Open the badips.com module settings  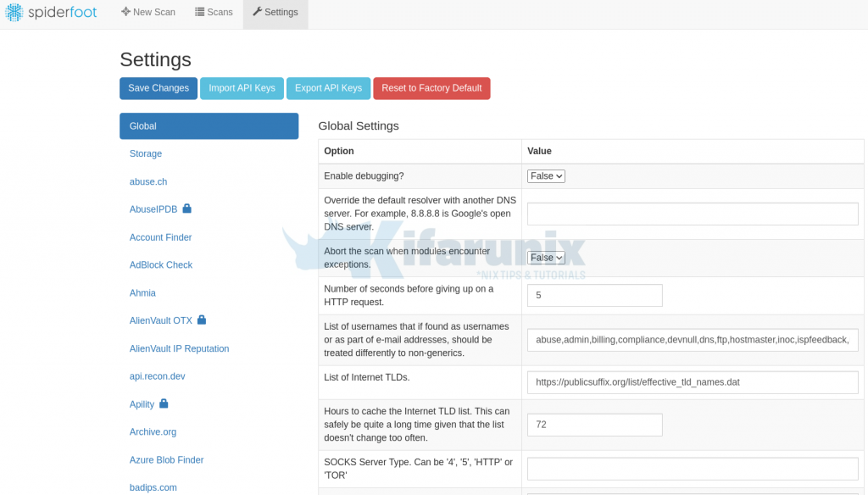click(153, 487)
